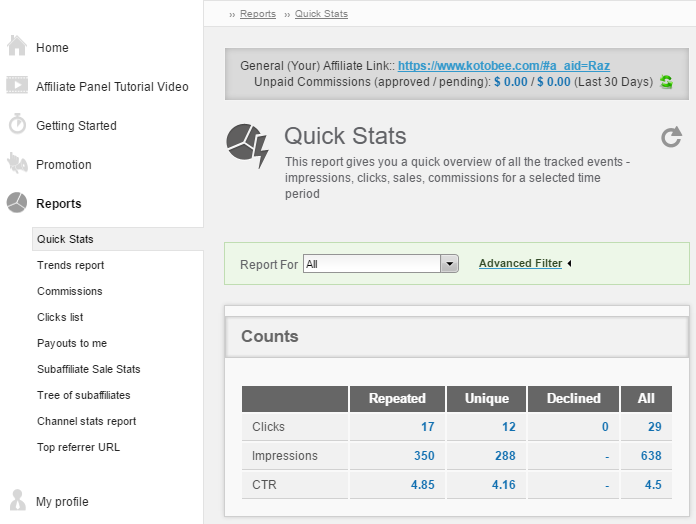696x524 pixels.
Task: Open the Report For dropdown
Action: tap(450, 264)
